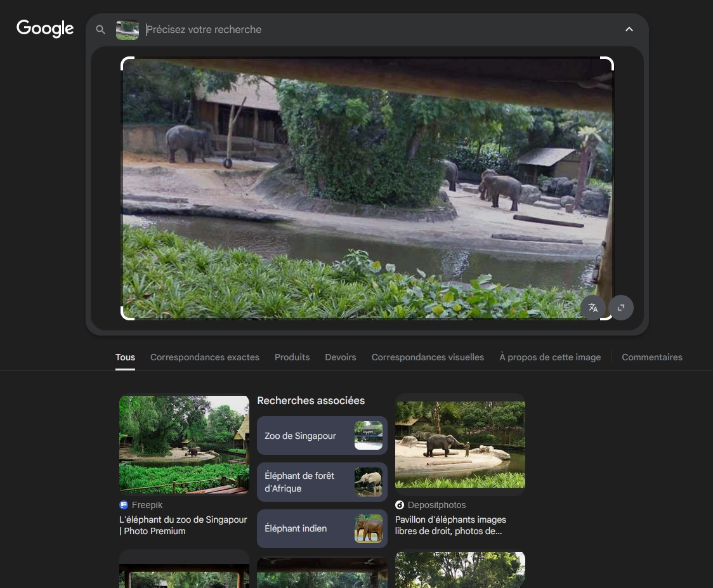Select "Zoo de Singapour" related search
This screenshot has width=713, height=588.
tap(322, 436)
